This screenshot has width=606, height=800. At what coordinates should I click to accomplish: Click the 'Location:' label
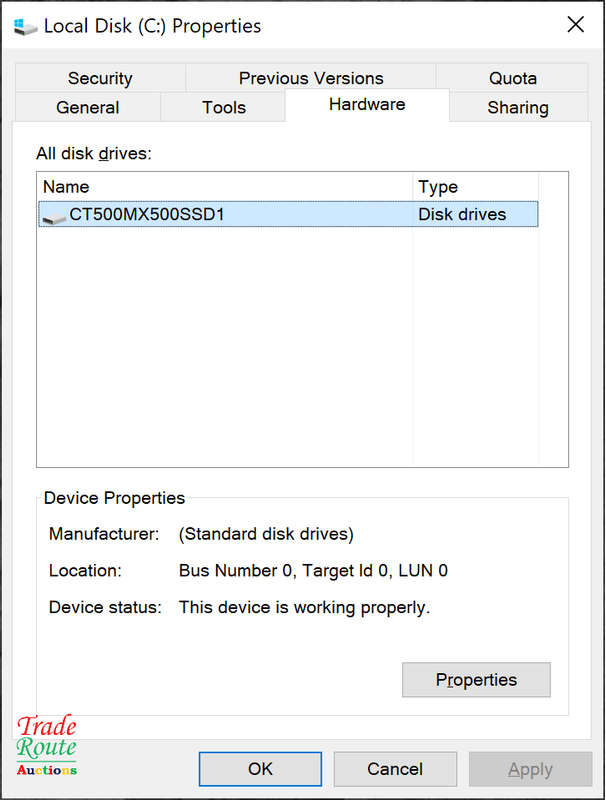pyautogui.click(x=85, y=570)
